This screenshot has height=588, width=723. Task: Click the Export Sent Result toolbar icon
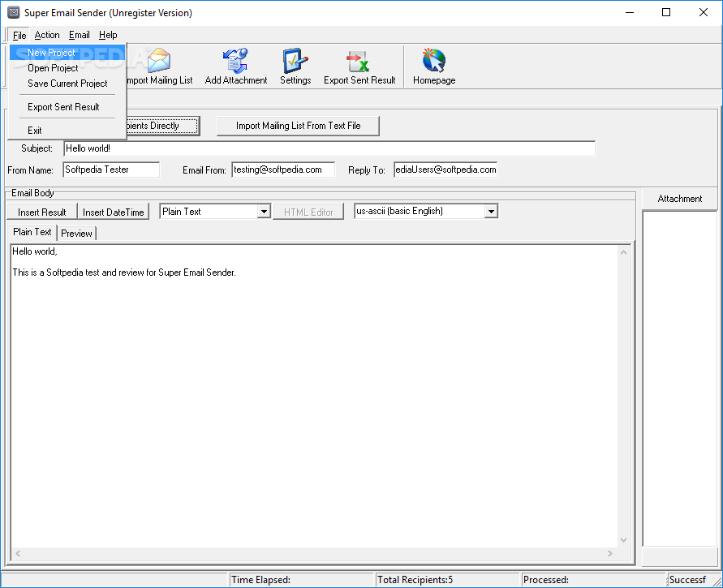(x=358, y=62)
